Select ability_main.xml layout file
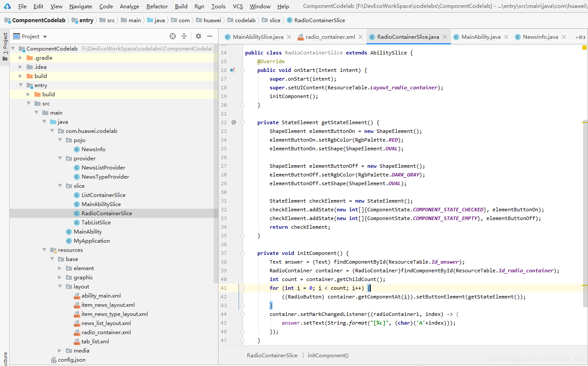The image size is (588, 366). point(101,295)
